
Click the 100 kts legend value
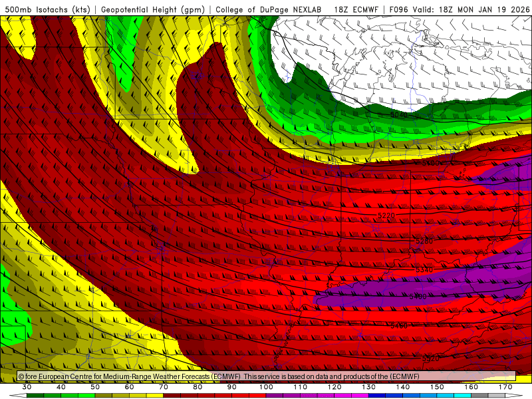pyautogui.click(x=266, y=387)
